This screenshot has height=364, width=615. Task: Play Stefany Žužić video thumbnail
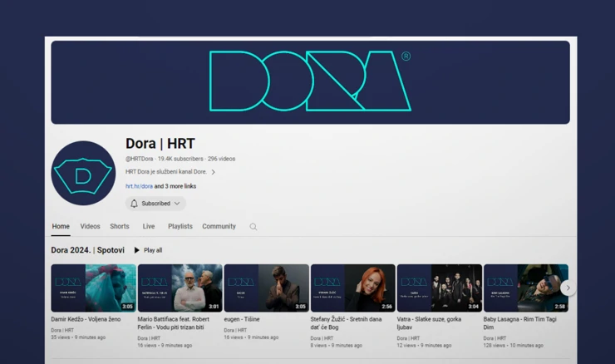352,288
